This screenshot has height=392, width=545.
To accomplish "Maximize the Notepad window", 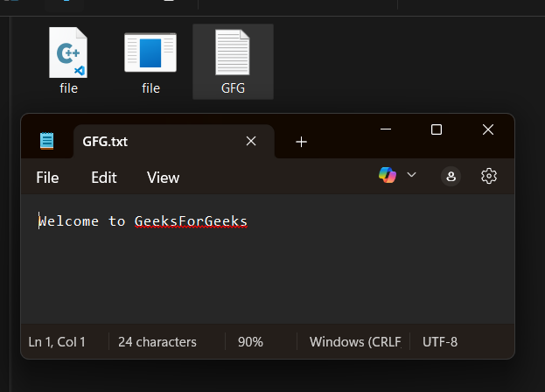I will tap(437, 129).
